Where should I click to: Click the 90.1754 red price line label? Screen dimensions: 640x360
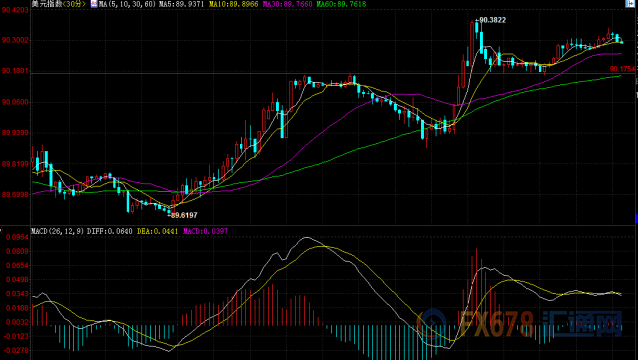(622, 69)
